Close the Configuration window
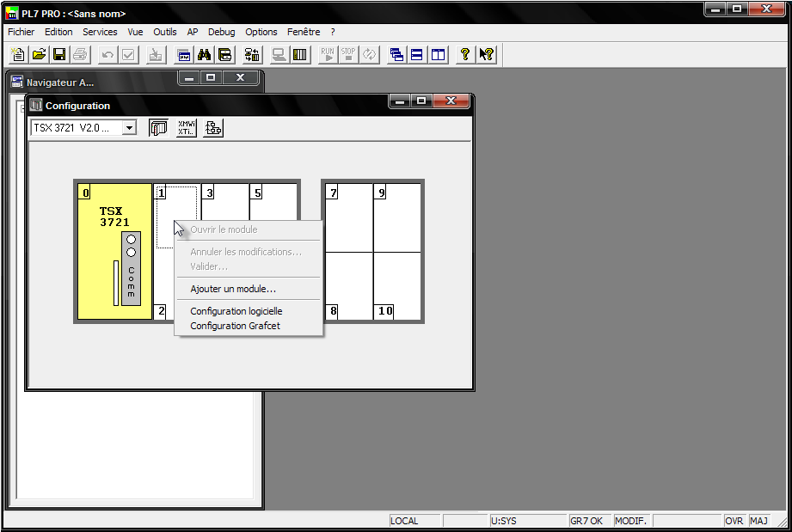 point(451,101)
